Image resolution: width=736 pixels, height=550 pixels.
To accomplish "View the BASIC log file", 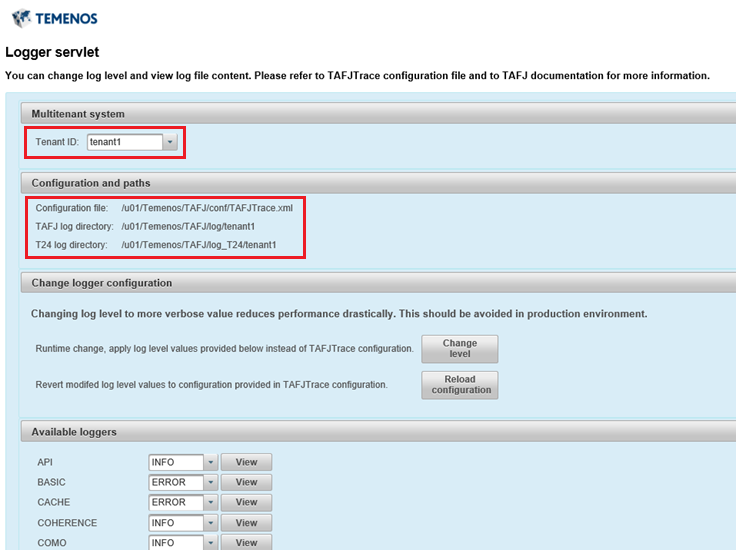I will 246,482.
